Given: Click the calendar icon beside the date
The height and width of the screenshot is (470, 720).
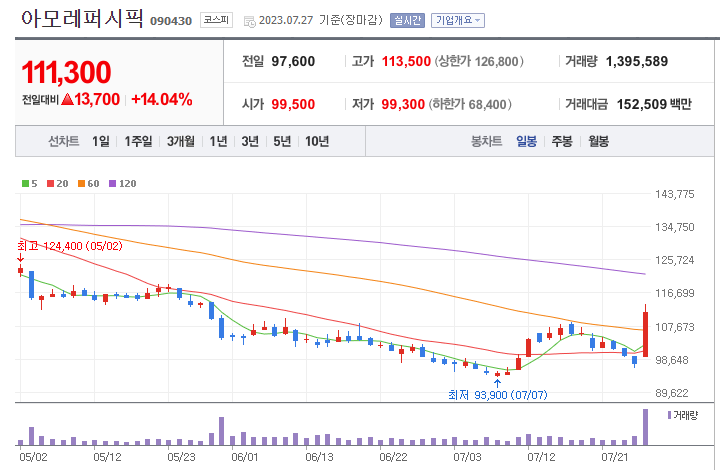Looking at the screenshot, I should [249, 21].
